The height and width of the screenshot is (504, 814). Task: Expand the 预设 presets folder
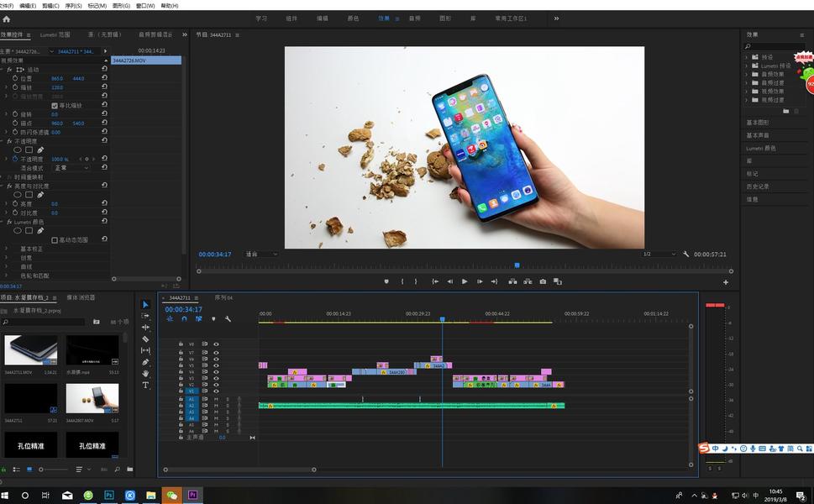(747, 57)
